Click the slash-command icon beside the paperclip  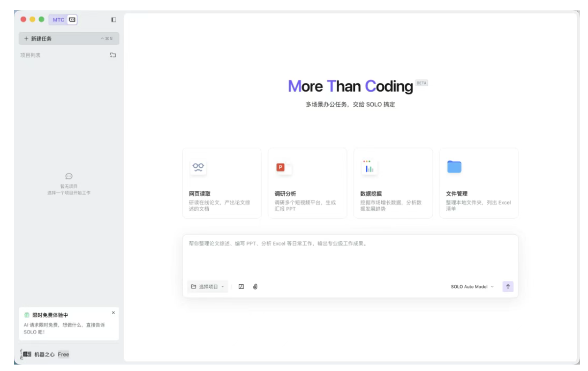[x=242, y=286]
